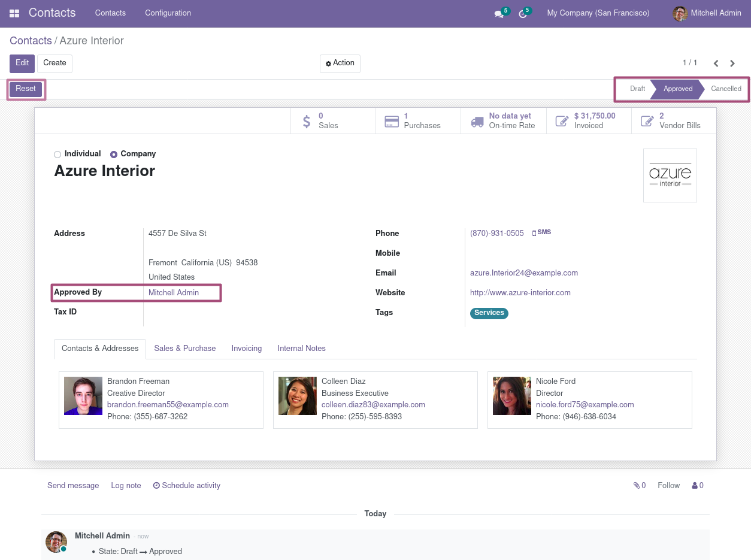751x560 pixels.
Task: Click the Reset button
Action: pyautogui.click(x=26, y=89)
